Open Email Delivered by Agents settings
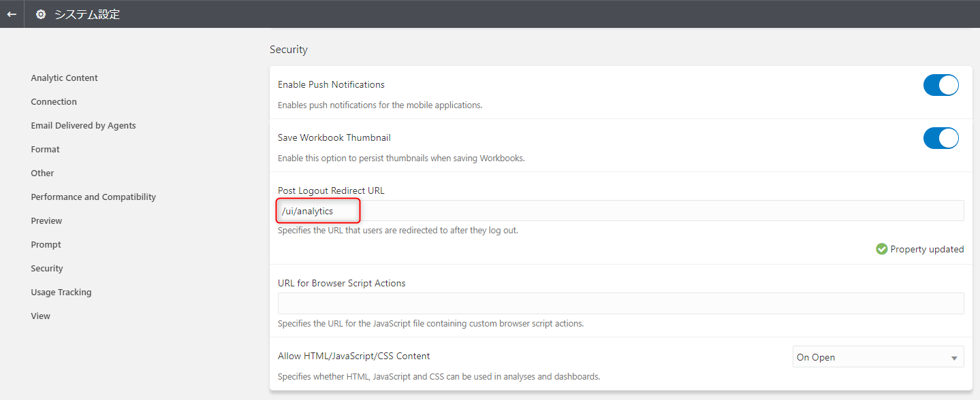The height and width of the screenshot is (400, 980). 83,126
